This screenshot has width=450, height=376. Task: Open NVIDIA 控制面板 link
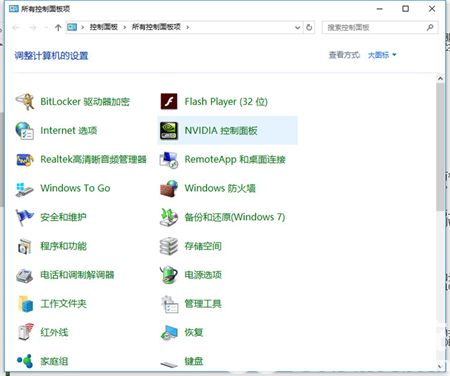(221, 130)
